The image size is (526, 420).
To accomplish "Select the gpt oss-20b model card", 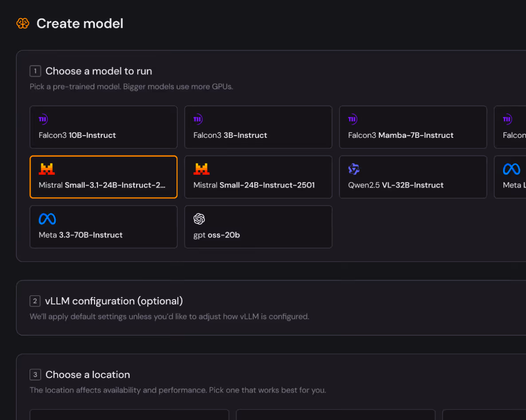I will coord(258,227).
